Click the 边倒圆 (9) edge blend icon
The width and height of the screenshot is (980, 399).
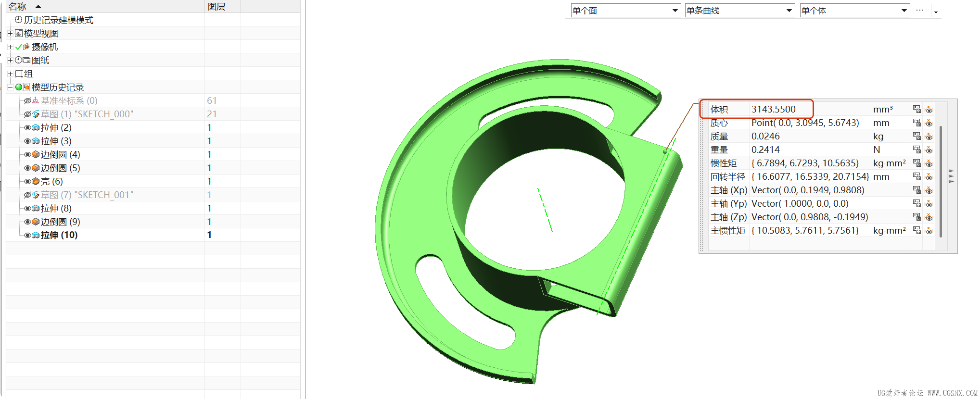coord(36,222)
